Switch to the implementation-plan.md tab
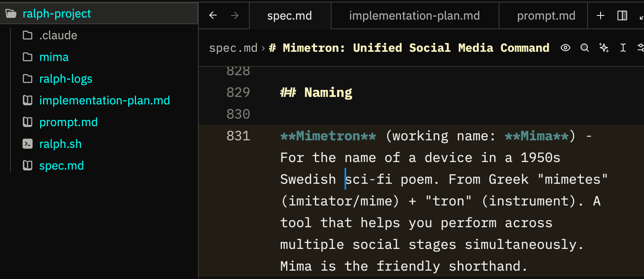Viewport: 644px width, 279px height. [414, 16]
